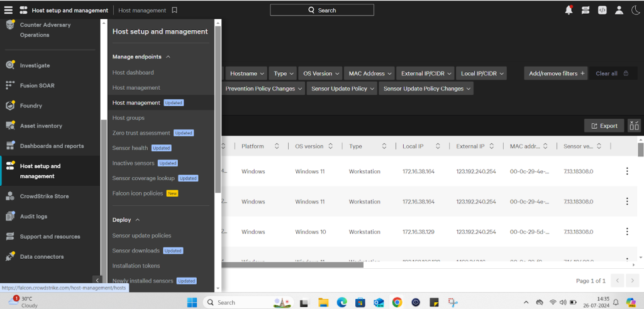Open the Local IP/CIDR filter dropdown
The image size is (644, 309).
click(481, 73)
